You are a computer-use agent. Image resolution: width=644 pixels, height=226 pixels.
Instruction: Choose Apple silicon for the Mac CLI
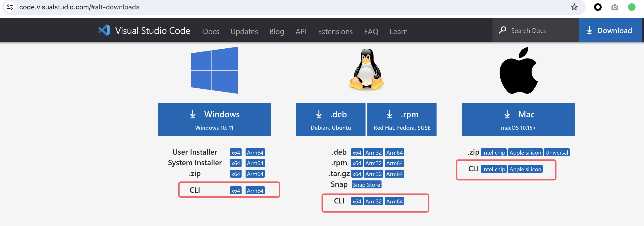[525, 169]
